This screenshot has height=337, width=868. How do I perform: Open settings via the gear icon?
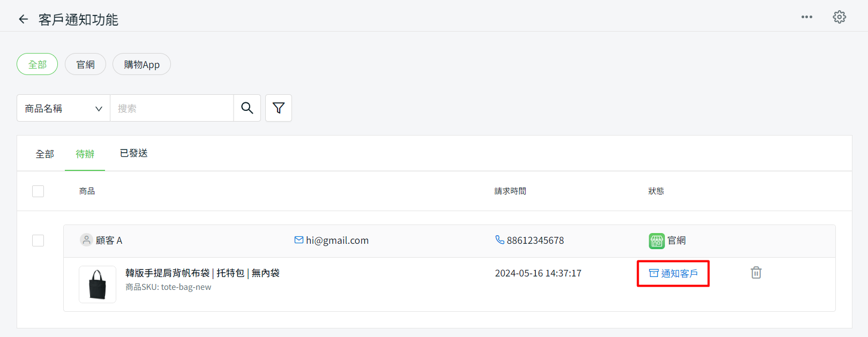839,17
